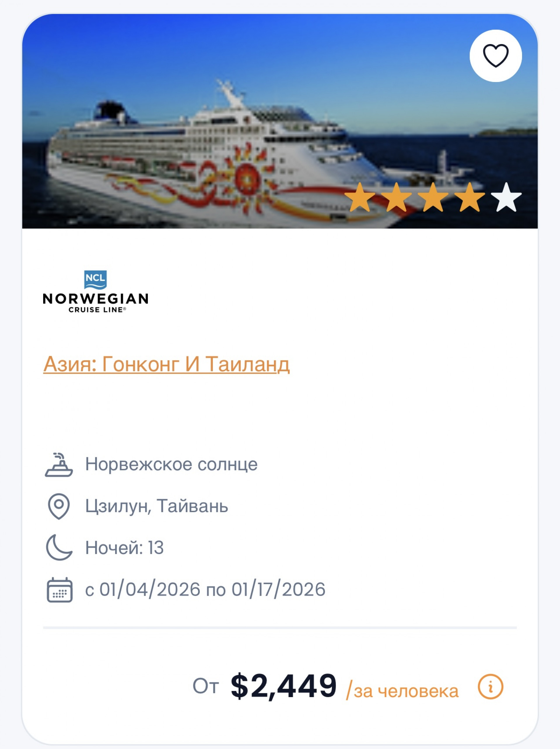Click the ship icon beside Норвежское солнце
The image size is (560, 749).
[59, 465]
